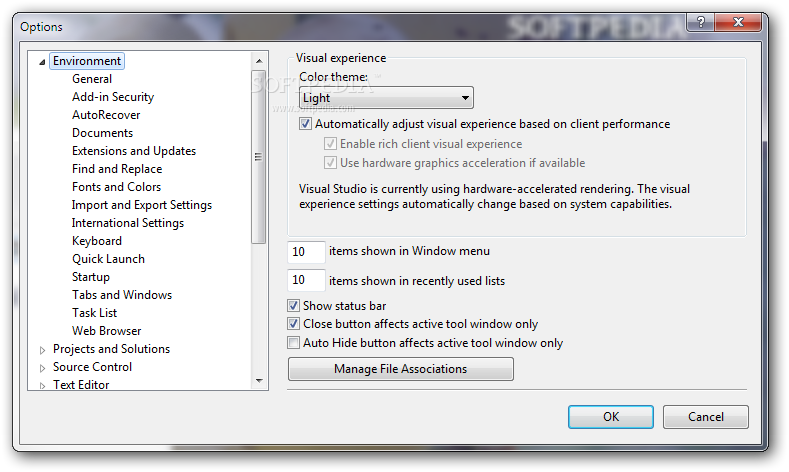Image resolution: width=789 pixels, height=472 pixels.
Task: Select the Environment category
Action: (x=87, y=61)
